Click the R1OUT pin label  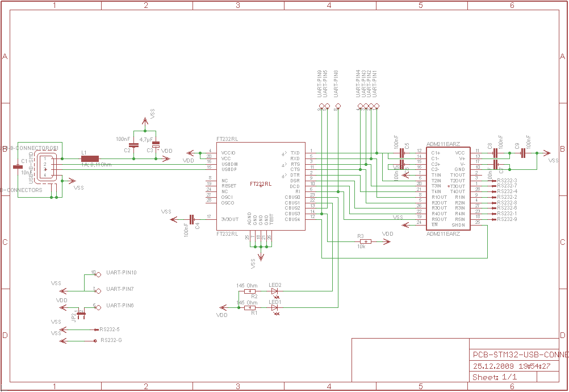pos(439,197)
